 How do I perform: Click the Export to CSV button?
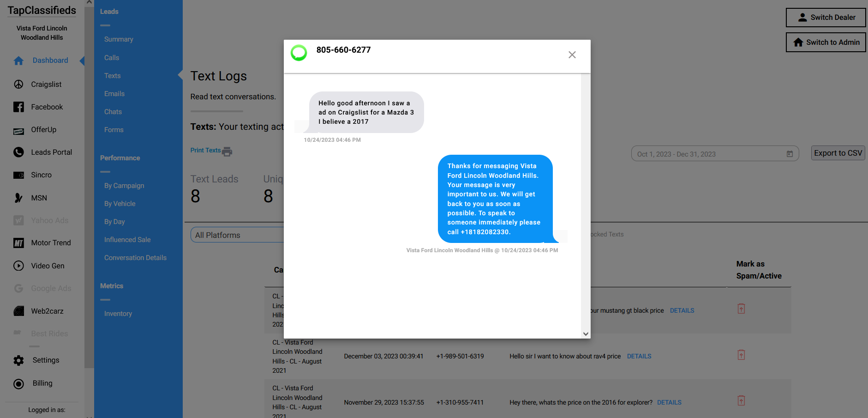click(x=838, y=153)
